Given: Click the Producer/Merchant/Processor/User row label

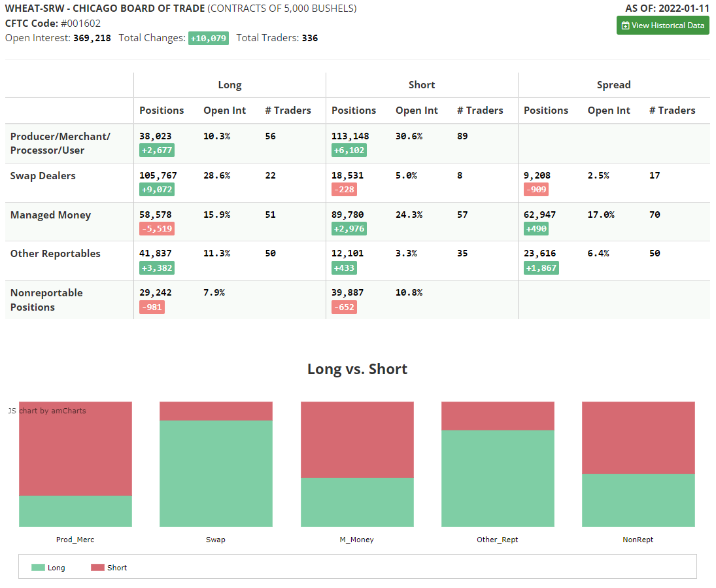Looking at the screenshot, I should tap(60, 143).
